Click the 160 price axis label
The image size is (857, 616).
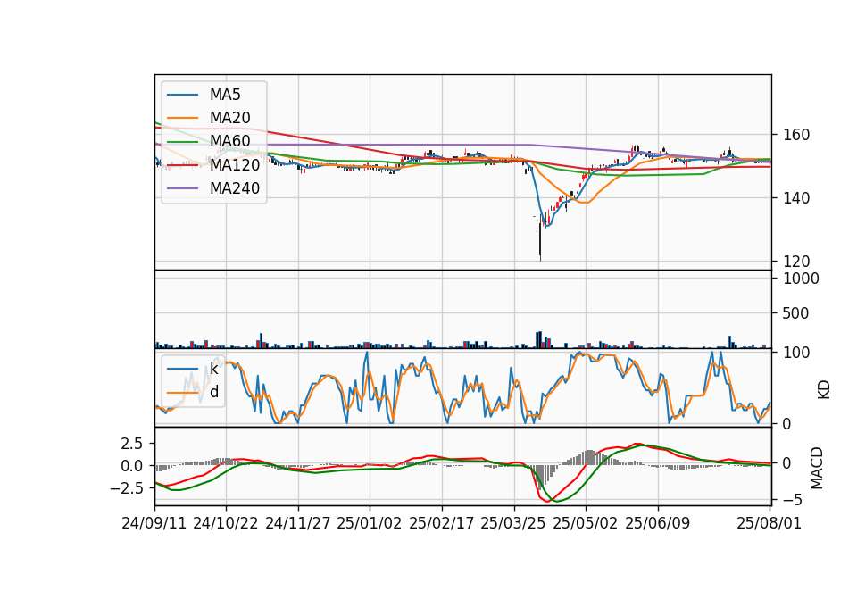(x=796, y=135)
